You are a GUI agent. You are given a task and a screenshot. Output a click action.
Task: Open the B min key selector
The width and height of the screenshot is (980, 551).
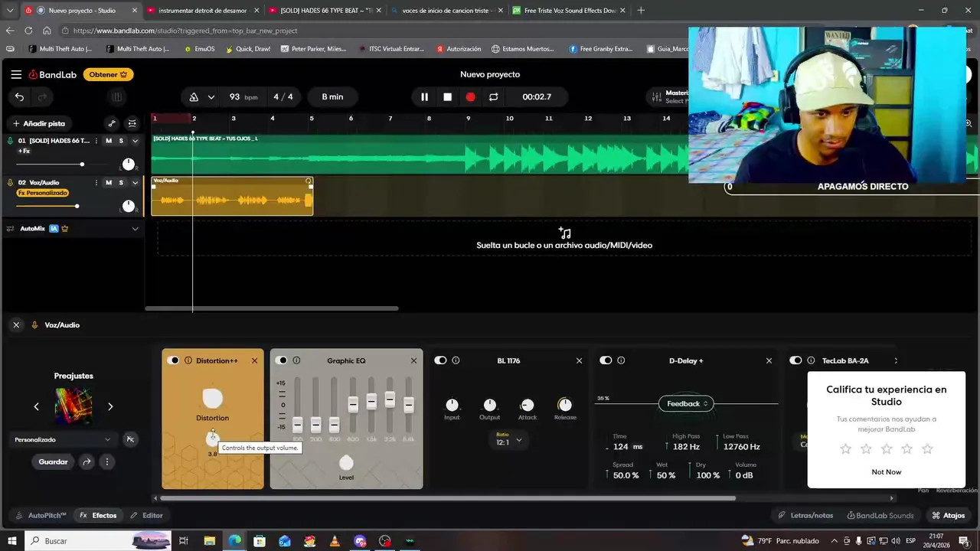332,97
